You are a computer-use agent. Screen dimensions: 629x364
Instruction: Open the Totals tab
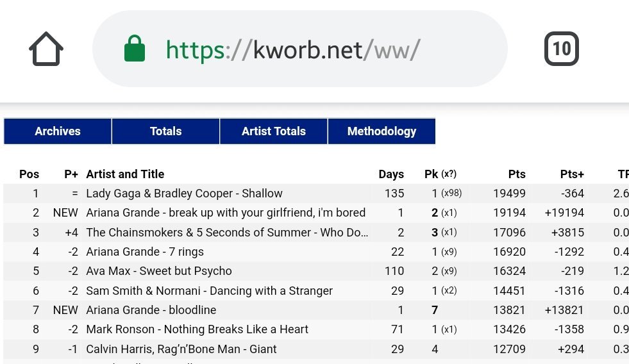coord(165,131)
